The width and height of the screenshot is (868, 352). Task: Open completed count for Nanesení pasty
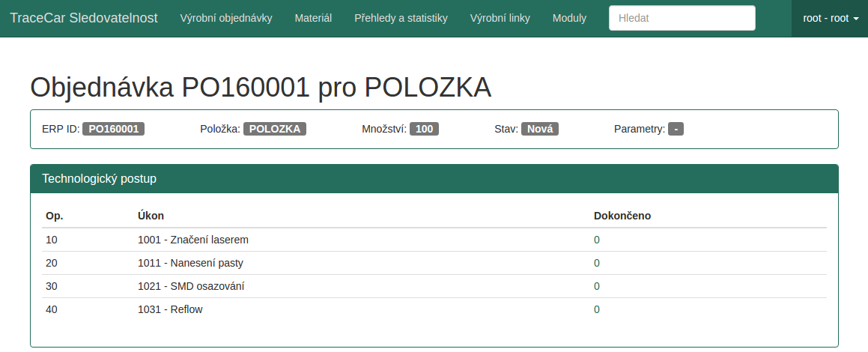597,263
